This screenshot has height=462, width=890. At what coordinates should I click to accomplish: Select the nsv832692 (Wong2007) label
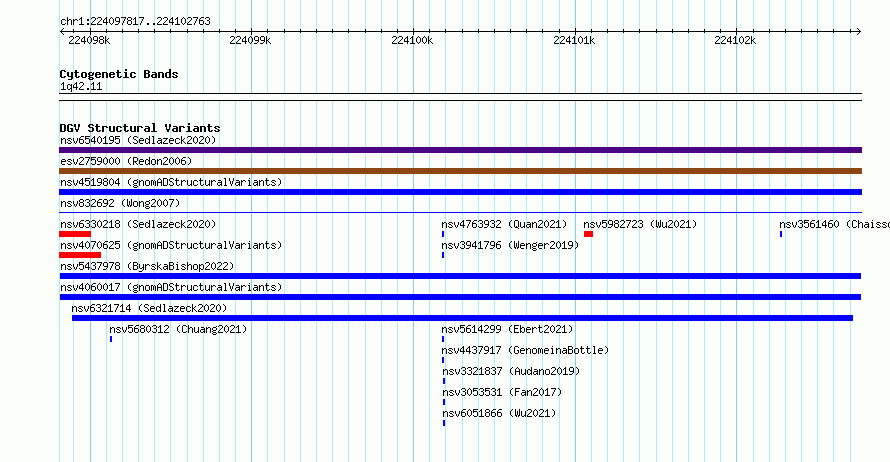pyautogui.click(x=120, y=203)
